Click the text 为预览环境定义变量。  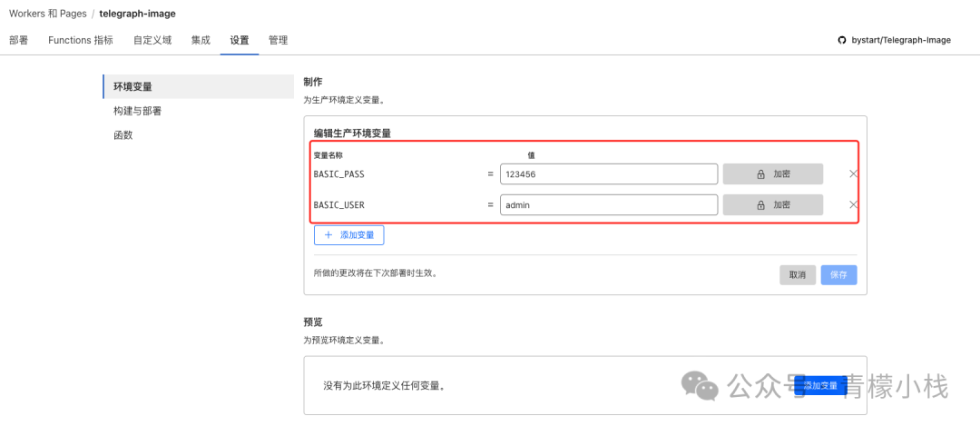(343, 341)
